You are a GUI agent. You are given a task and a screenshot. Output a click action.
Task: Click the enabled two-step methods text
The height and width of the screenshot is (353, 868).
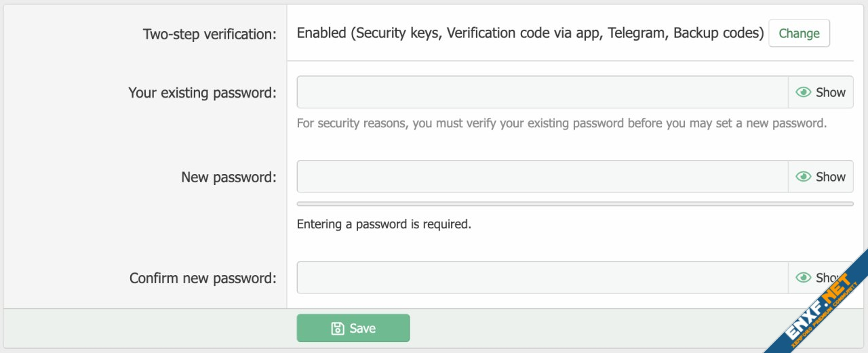[x=530, y=33]
